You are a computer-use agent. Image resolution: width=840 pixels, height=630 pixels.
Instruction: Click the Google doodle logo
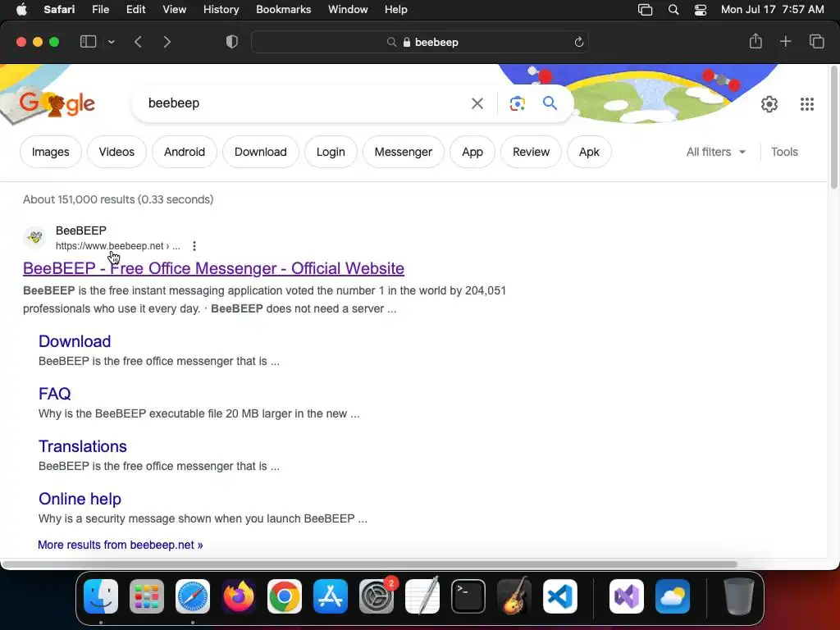(x=57, y=104)
